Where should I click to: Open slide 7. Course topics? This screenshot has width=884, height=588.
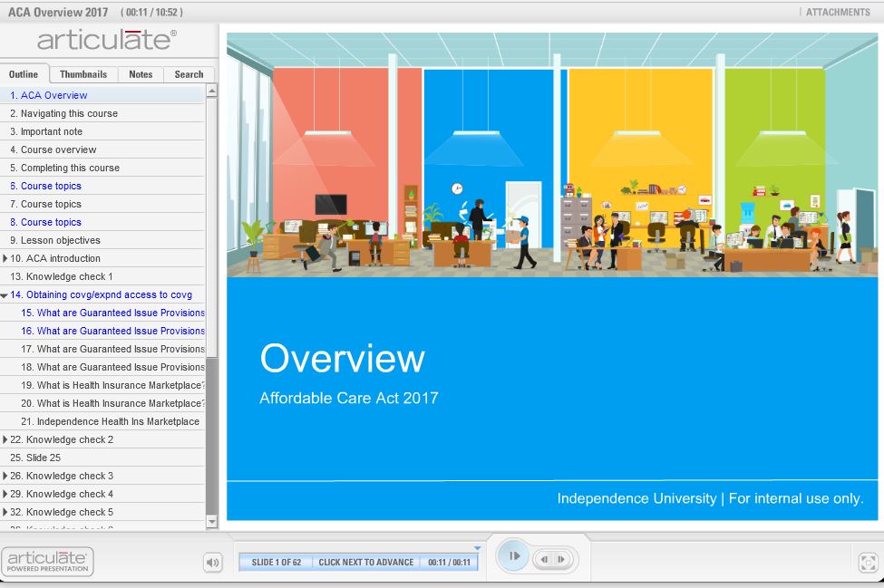[x=102, y=204]
